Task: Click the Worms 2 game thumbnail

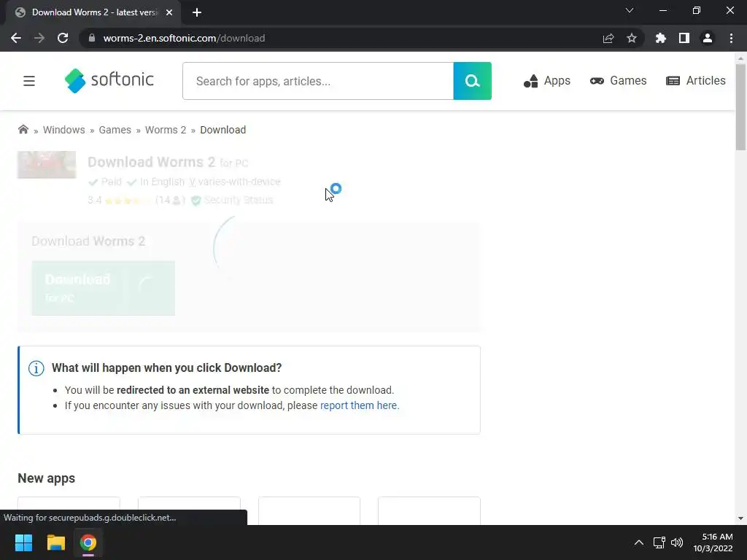Action: click(x=47, y=165)
